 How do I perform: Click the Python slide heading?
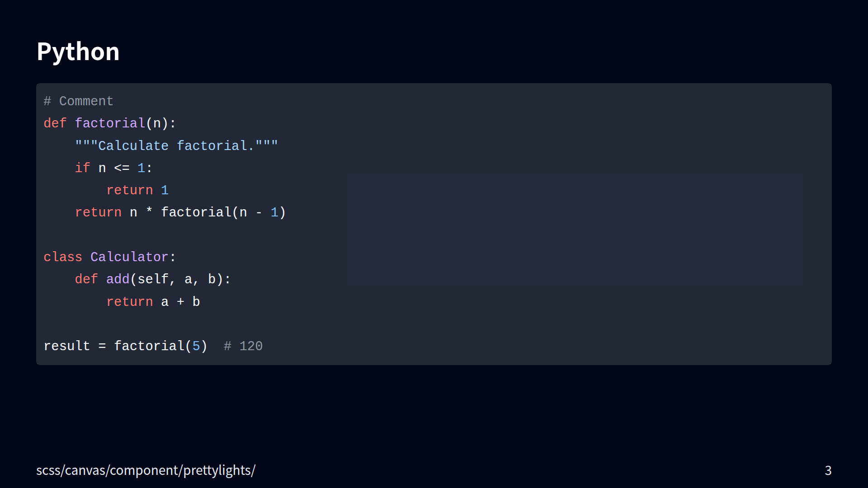[x=78, y=52]
